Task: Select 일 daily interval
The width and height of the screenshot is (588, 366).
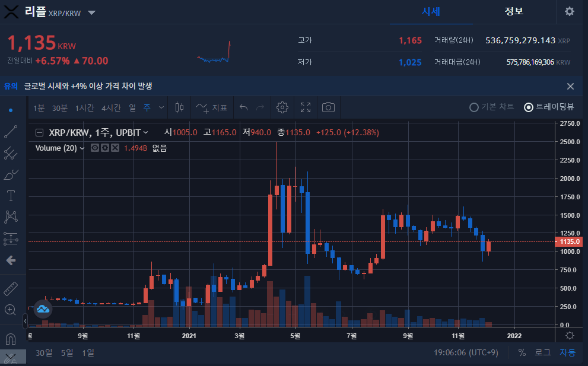Action: pos(132,108)
